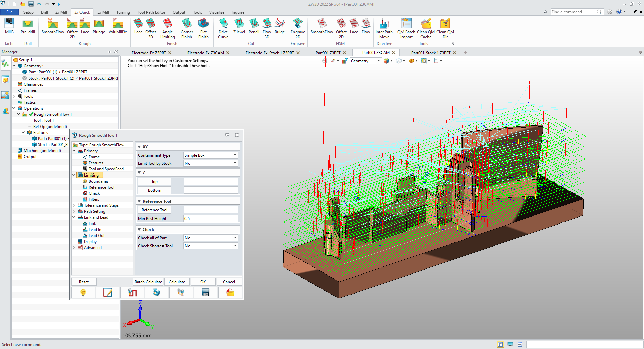Expand the Tools tree node
644x349 pixels.
point(14,96)
